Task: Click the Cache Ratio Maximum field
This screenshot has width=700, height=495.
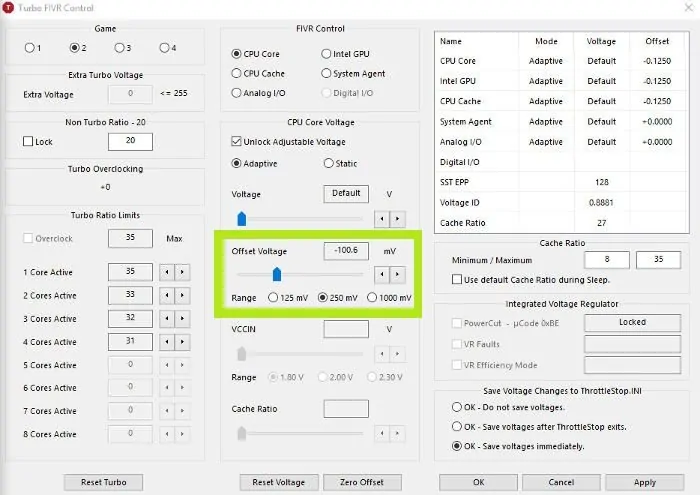Action: coord(658,260)
